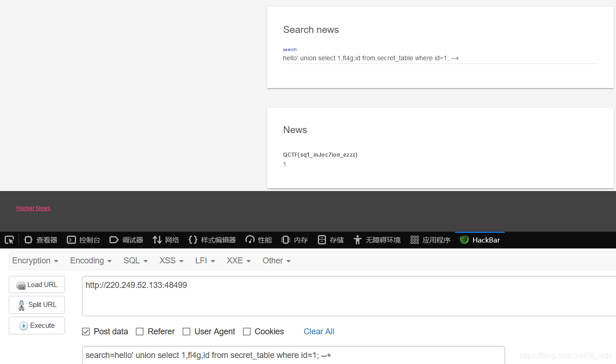Click the Load URL button

37,285
